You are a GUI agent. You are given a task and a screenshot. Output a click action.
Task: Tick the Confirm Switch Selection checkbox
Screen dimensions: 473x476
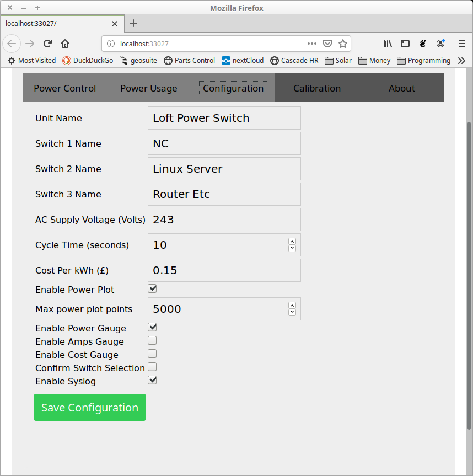(152, 367)
